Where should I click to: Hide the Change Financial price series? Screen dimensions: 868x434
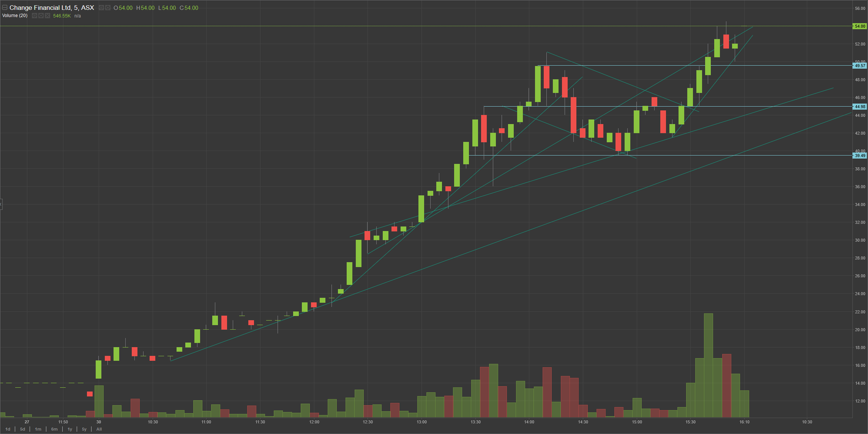click(x=101, y=8)
